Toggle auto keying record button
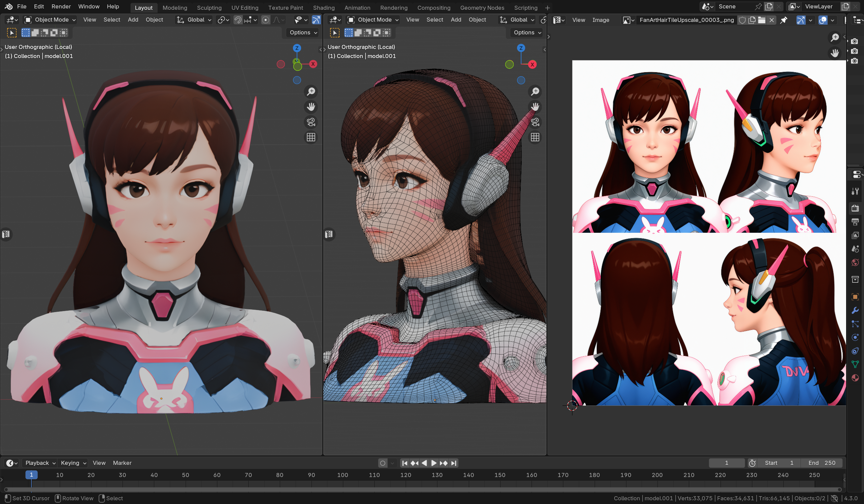This screenshot has height=504, width=864. 383,463
